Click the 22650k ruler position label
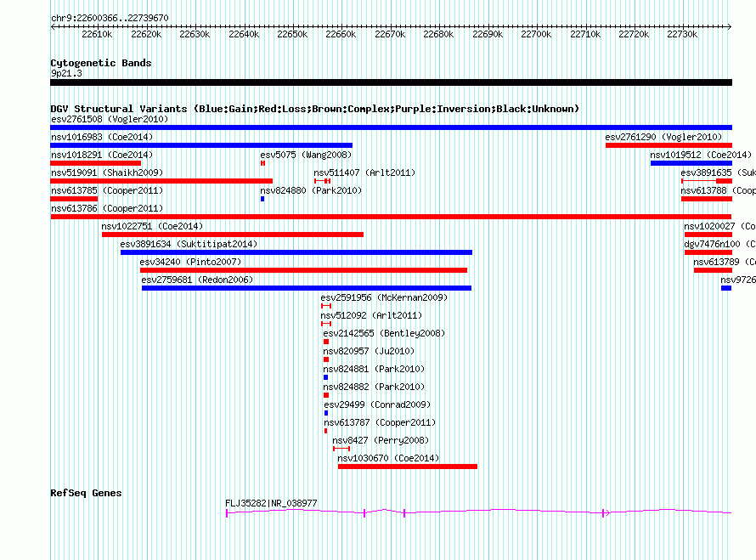Image resolution: width=756 pixels, height=560 pixels. [292, 34]
